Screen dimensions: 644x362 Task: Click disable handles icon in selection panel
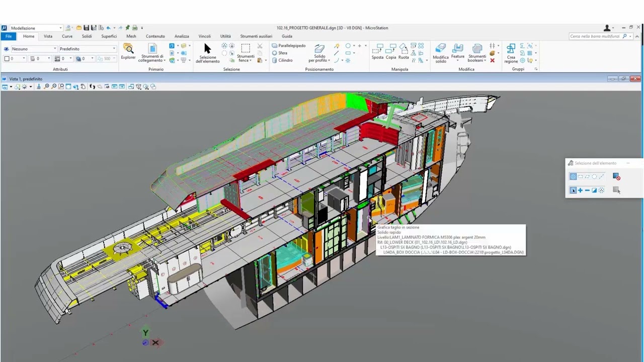click(616, 176)
